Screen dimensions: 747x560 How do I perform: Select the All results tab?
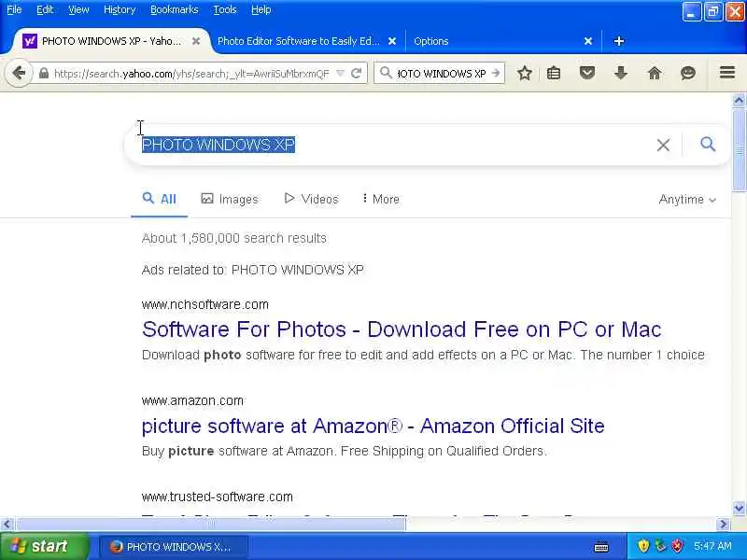tap(160, 199)
